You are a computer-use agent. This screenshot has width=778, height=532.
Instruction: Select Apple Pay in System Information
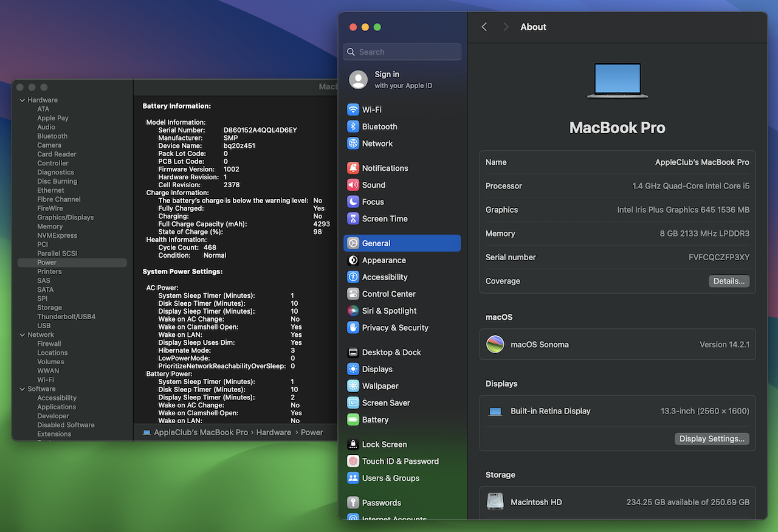[x=53, y=118]
